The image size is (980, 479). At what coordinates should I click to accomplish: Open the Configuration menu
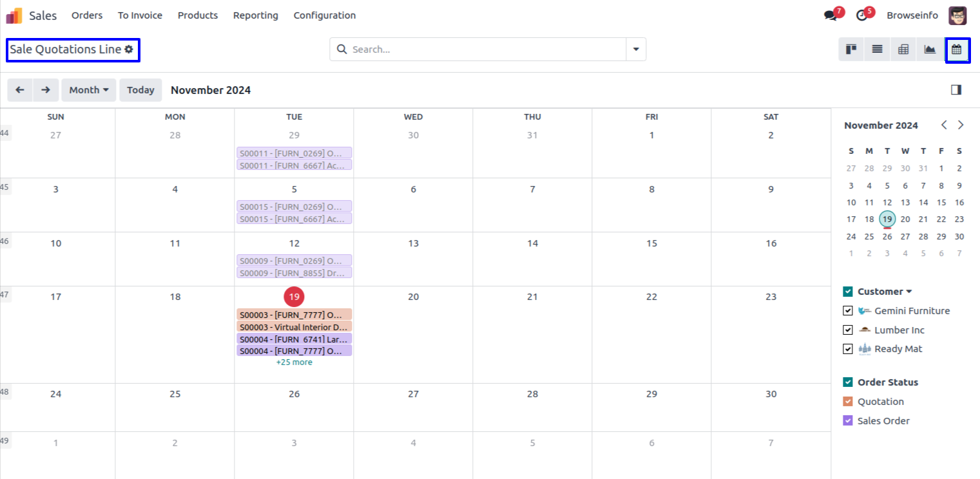pyautogui.click(x=325, y=15)
